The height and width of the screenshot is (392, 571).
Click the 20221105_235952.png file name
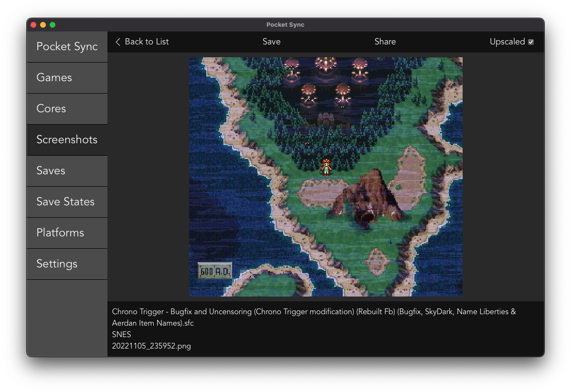click(x=151, y=346)
